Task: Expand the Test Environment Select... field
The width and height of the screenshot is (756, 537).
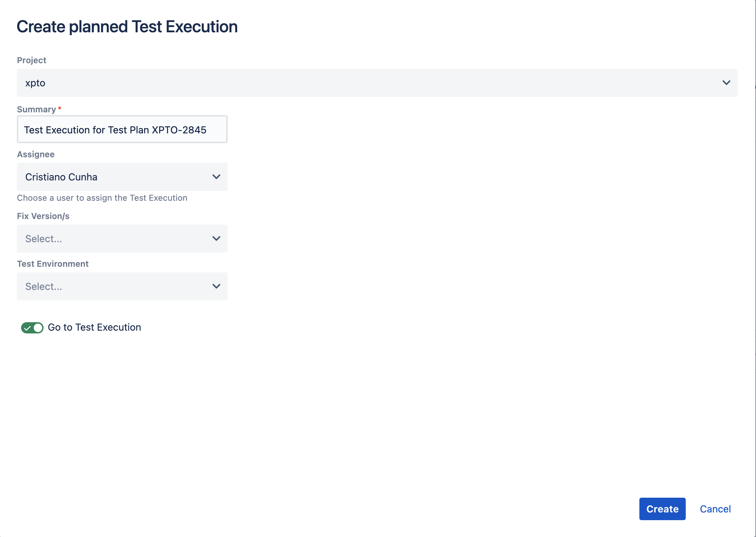Action: 122,286
